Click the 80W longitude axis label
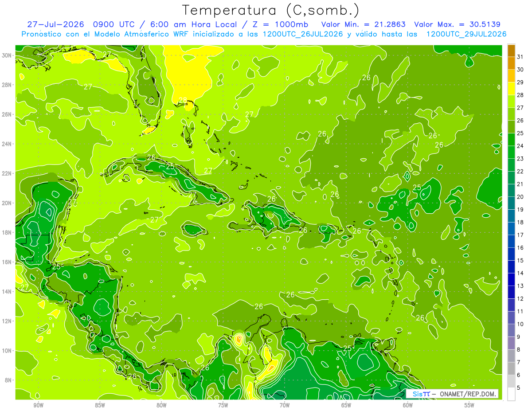532x411 pixels. tap(161, 405)
